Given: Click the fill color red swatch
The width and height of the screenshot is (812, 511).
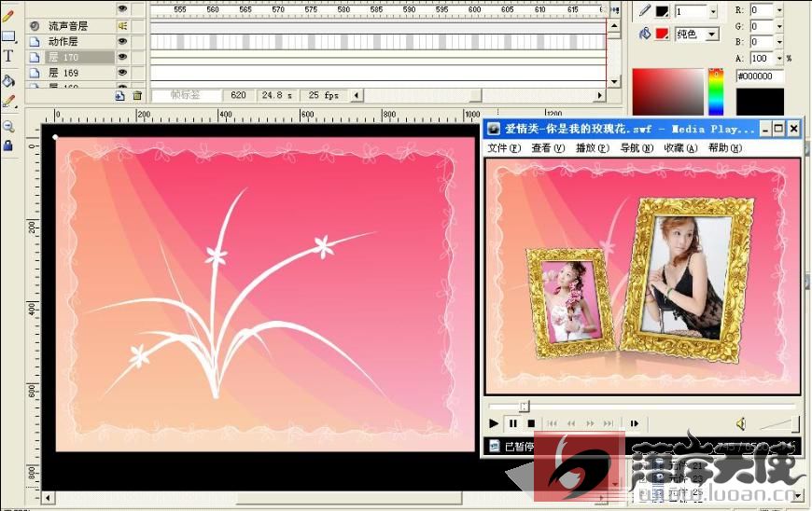Looking at the screenshot, I should tap(663, 35).
